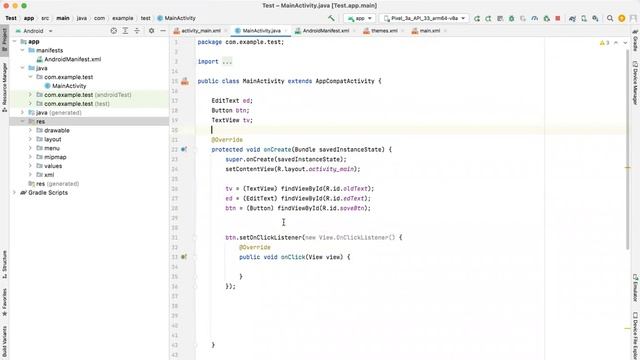Viewport: 640px width, 360px height.
Task: Expand the drawable folder arrow
Action: tap(30, 130)
